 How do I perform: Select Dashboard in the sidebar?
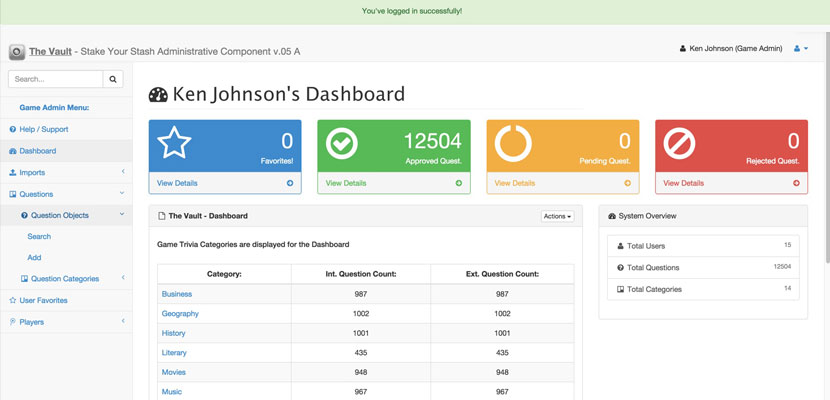point(66,151)
